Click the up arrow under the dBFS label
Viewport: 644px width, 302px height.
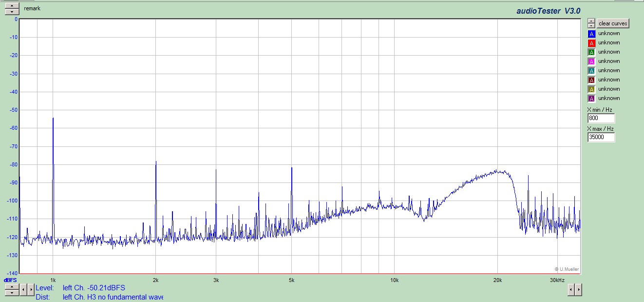tap(12, 287)
